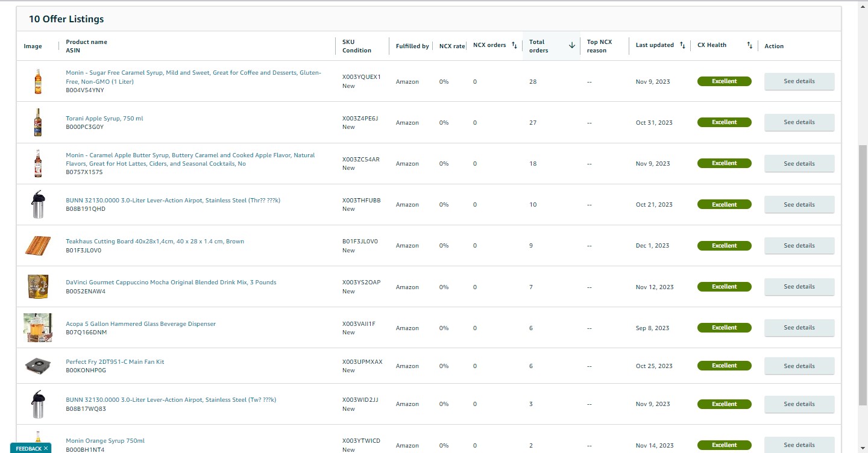Open BUNN Airpot (Thr?? ???k) product link

coord(173,201)
